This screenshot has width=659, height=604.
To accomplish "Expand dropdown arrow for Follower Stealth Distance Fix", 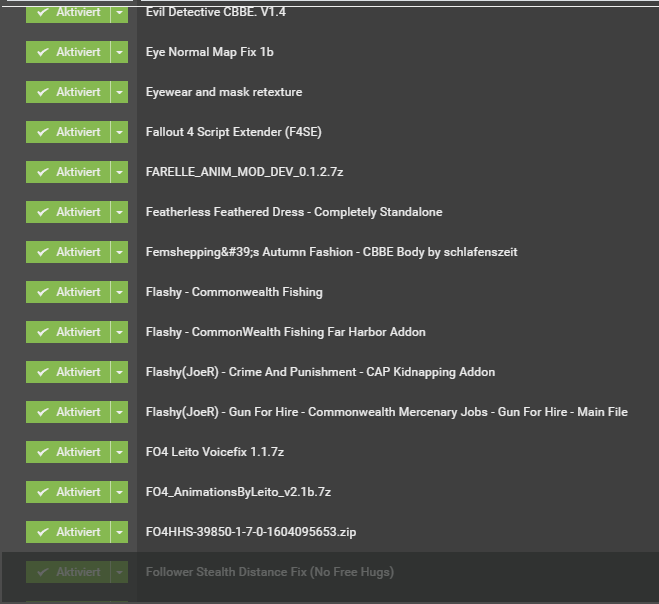I will pos(119,572).
